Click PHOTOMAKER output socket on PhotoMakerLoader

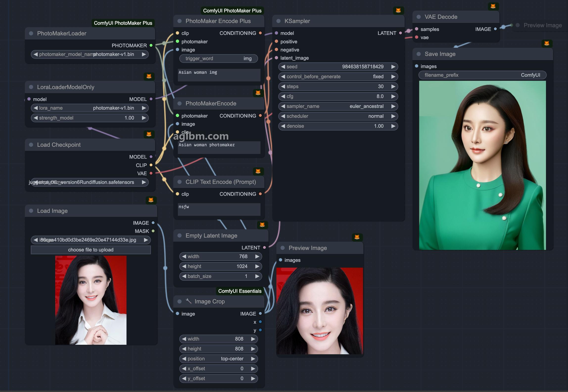tap(151, 46)
